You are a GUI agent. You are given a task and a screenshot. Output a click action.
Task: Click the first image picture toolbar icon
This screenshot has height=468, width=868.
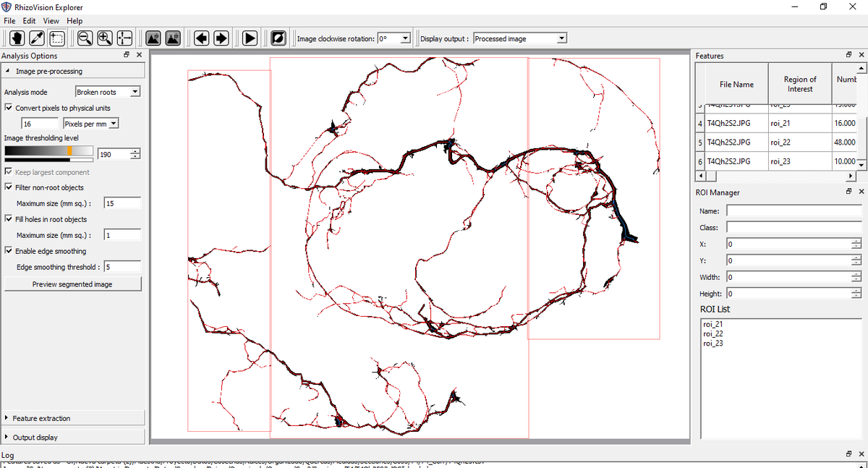click(153, 38)
